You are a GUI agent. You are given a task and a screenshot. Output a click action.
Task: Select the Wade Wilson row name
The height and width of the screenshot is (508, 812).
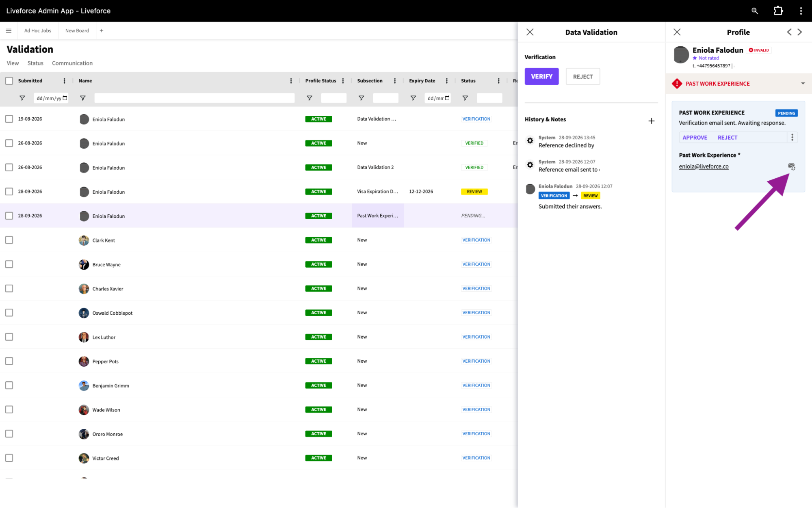(x=106, y=410)
